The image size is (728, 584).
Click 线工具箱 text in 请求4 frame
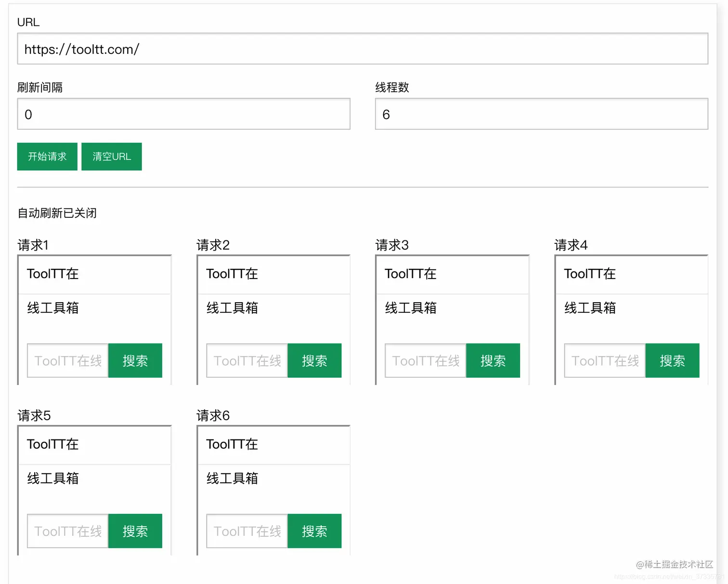click(590, 308)
